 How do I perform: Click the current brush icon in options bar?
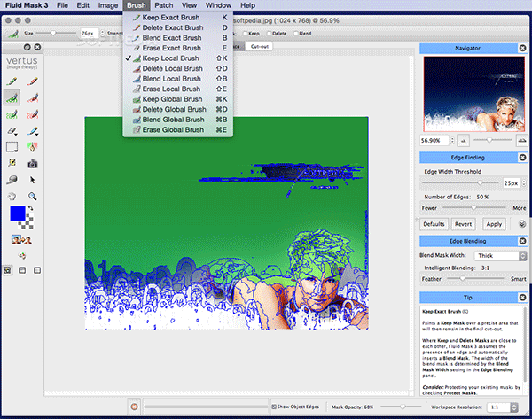[12, 34]
